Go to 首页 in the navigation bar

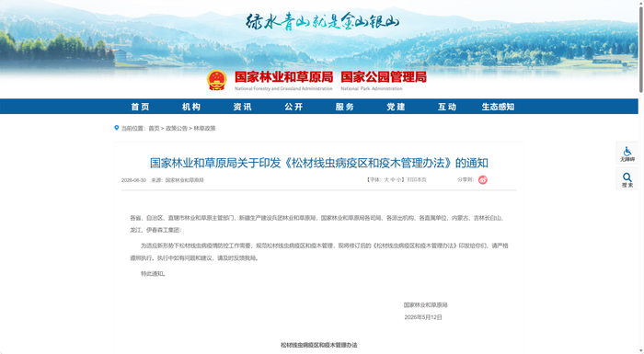[140, 107]
